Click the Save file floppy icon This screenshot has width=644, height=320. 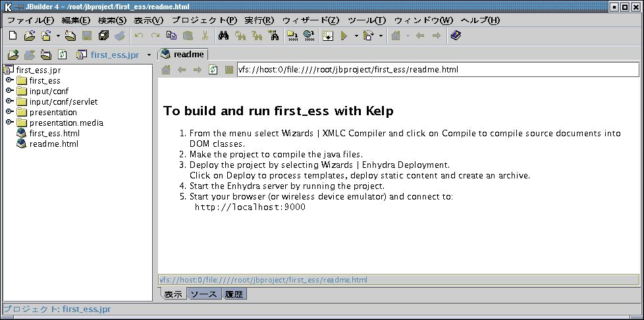(87, 36)
